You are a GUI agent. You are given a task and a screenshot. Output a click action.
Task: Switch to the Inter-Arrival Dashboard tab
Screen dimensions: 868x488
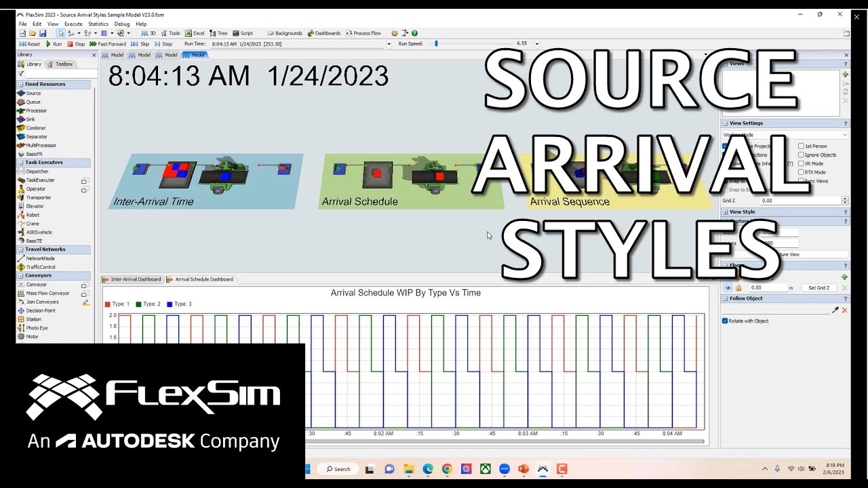pos(132,279)
